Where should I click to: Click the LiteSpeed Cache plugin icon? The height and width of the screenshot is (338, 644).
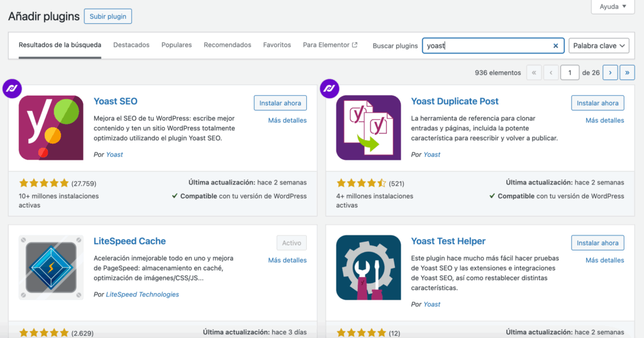[x=51, y=268]
